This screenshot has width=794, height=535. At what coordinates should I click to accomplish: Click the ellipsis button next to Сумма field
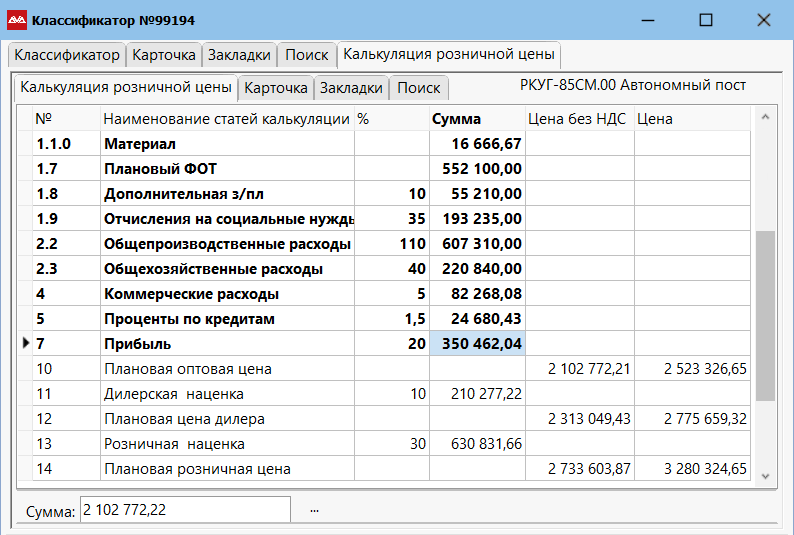(x=314, y=510)
